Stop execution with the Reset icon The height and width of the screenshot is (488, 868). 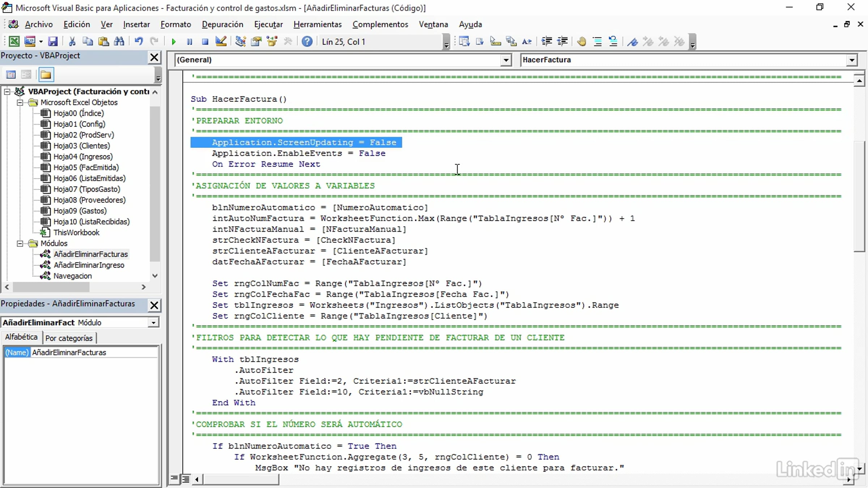(x=205, y=42)
